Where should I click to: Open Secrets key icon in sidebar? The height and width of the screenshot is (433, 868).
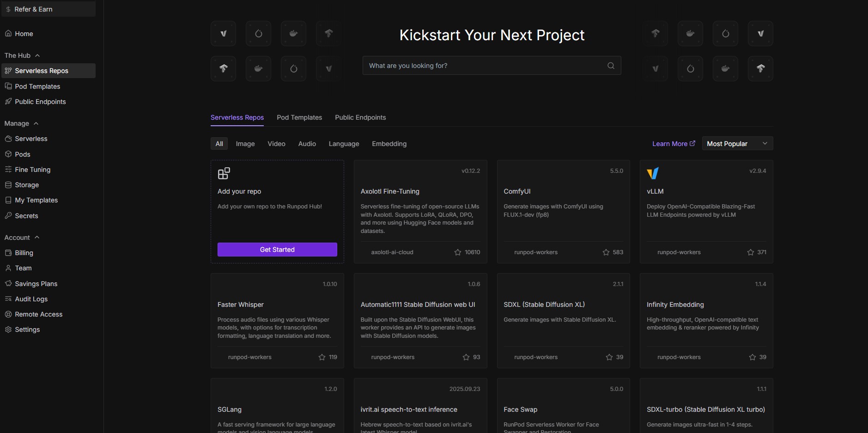tap(8, 216)
